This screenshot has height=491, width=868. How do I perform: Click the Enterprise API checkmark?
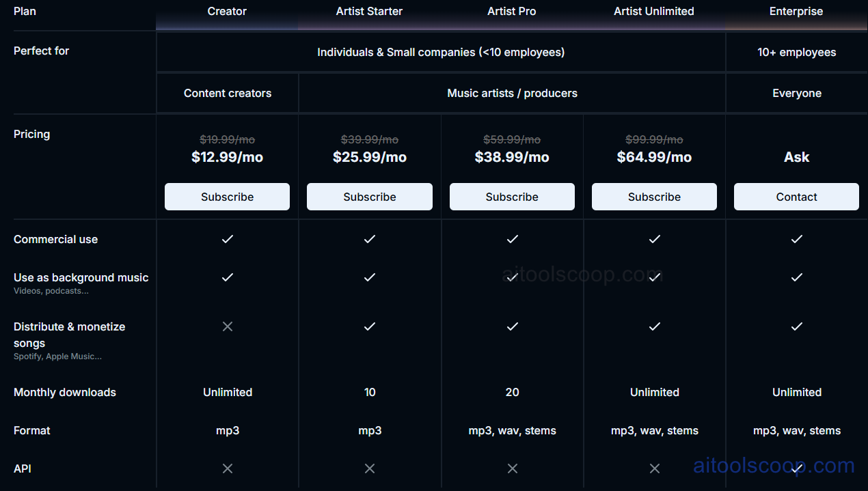[796, 468]
